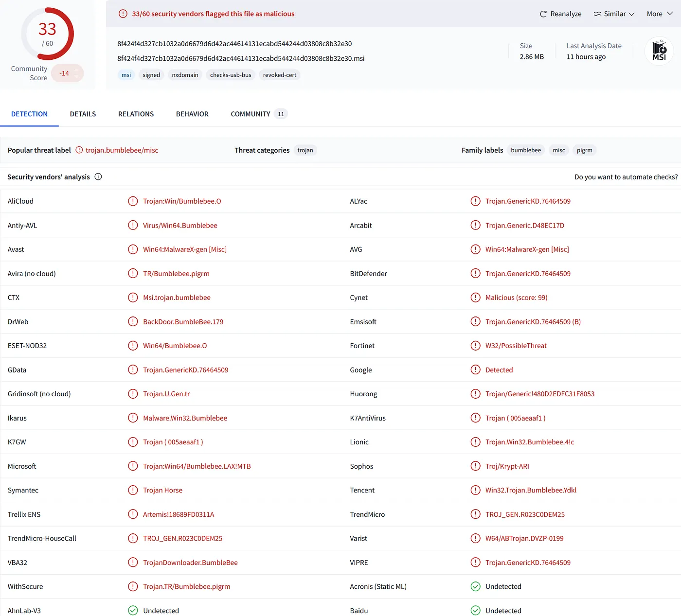Viewport: 681px width, 616px height.
Task: Open the Similar dropdown
Action: [614, 14]
